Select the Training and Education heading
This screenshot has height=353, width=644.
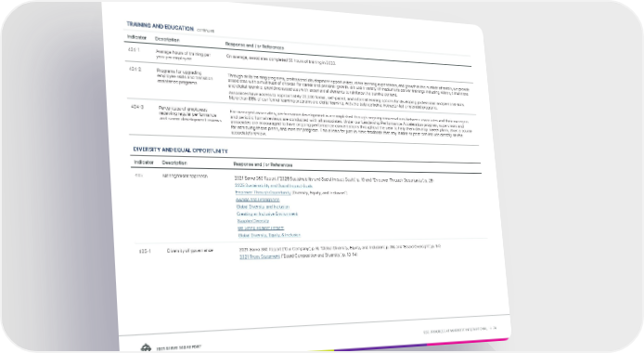[160, 26]
